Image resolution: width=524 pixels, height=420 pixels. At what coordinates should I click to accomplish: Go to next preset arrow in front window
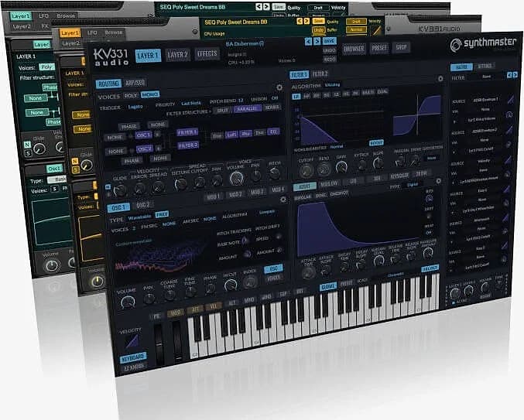tap(317, 42)
